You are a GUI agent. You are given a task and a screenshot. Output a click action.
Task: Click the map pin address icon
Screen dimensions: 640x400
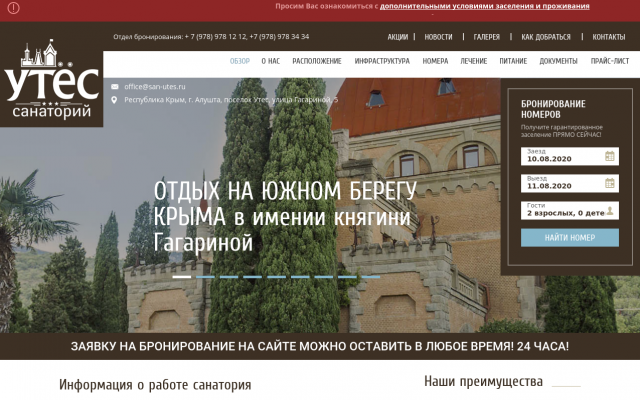click(114, 100)
